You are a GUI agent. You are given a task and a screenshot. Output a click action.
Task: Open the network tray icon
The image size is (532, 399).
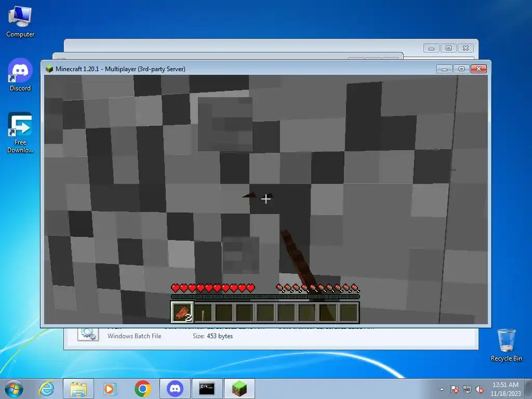pyautogui.click(x=467, y=389)
